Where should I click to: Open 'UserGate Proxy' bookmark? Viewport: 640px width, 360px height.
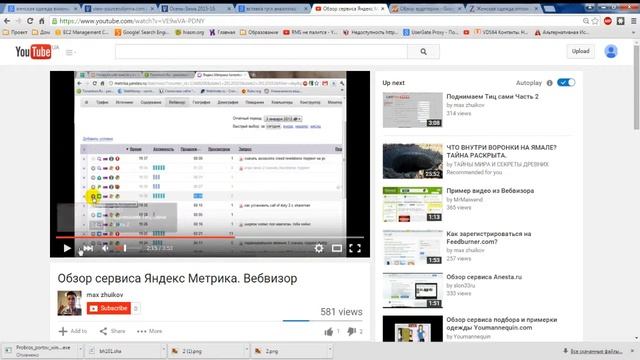tap(431, 32)
